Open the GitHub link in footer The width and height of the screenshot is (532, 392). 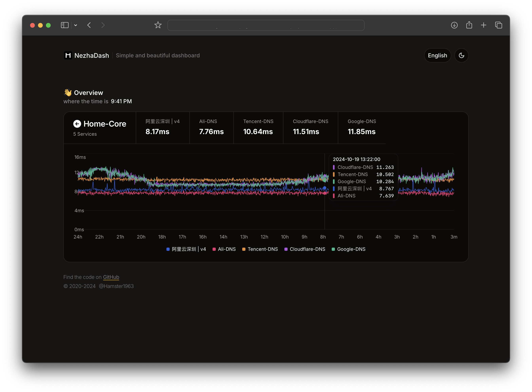[x=111, y=277]
